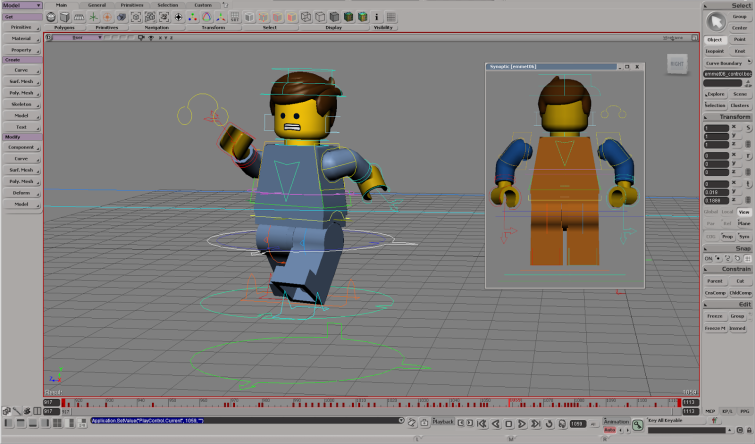The height and width of the screenshot is (444, 755).
Task: Click the information 'i' icon in toolbar
Action: tap(377, 17)
